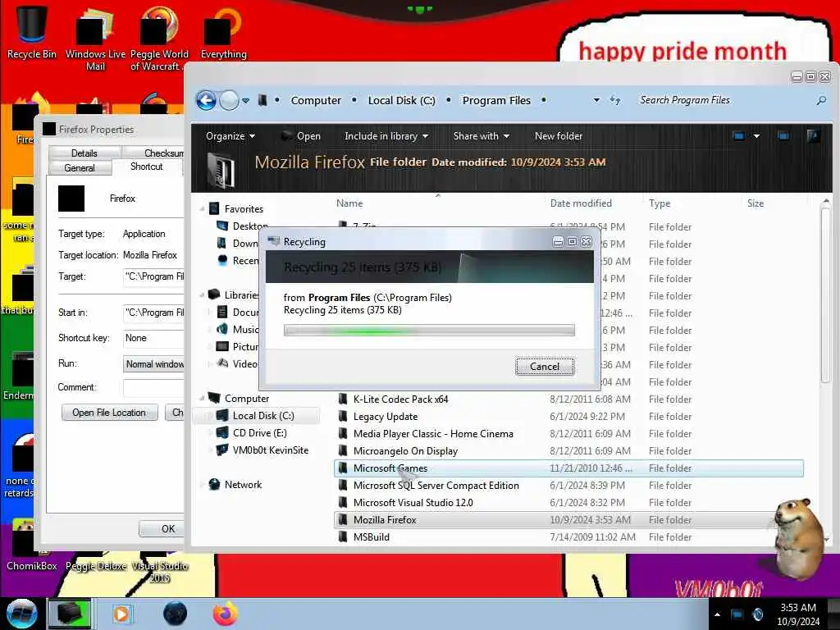The width and height of the screenshot is (840, 630).
Task: Click the Start in field
Action: (x=153, y=313)
